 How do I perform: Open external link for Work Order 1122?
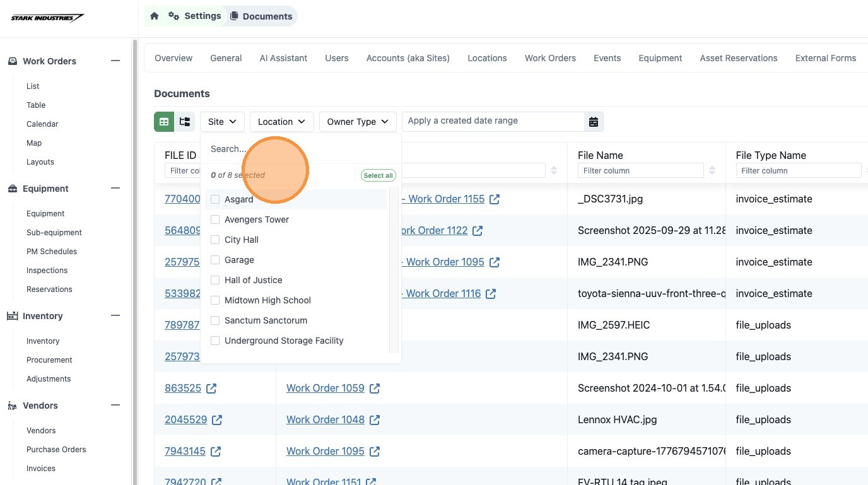pyautogui.click(x=478, y=231)
